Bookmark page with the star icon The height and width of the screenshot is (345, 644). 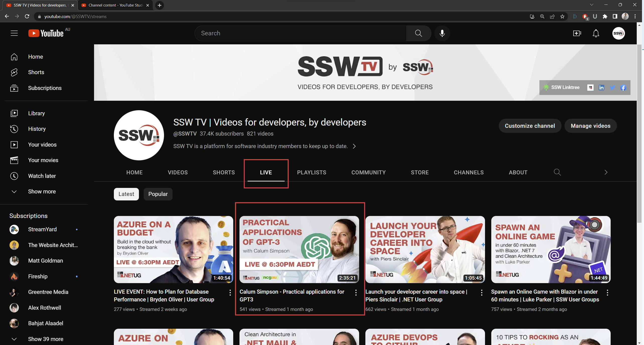pyautogui.click(x=562, y=17)
